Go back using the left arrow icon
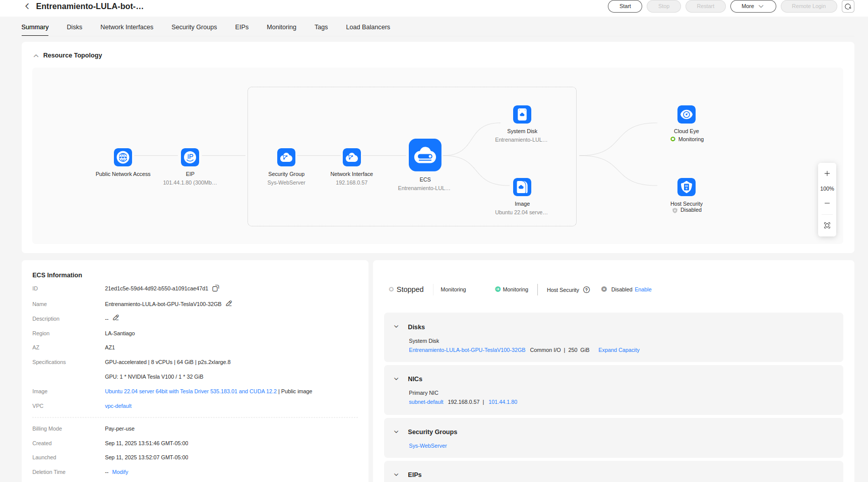 click(x=27, y=7)
